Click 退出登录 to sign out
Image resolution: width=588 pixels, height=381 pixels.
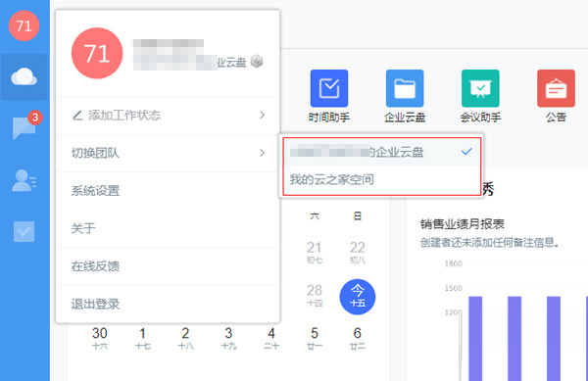click(168, 304)
